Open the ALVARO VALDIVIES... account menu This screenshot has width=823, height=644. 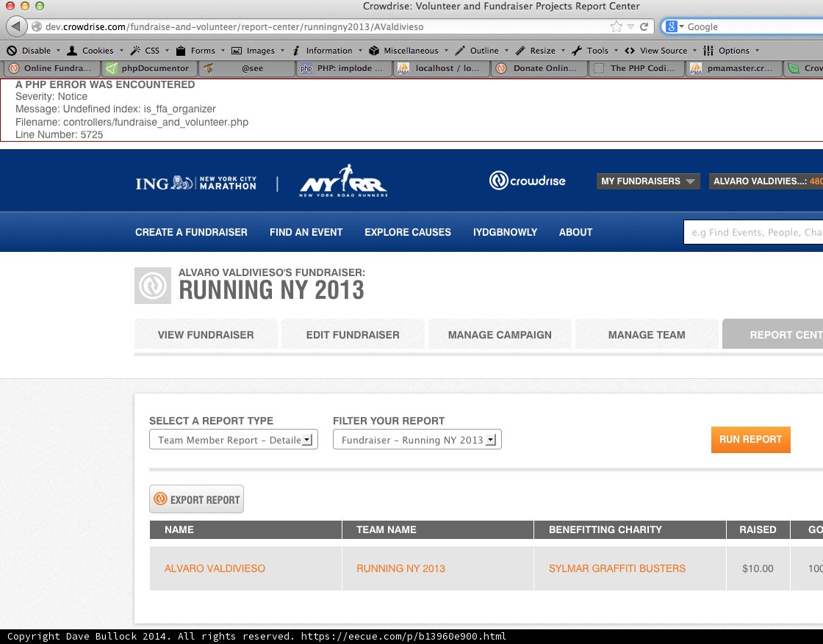click(x=766, y=181)
